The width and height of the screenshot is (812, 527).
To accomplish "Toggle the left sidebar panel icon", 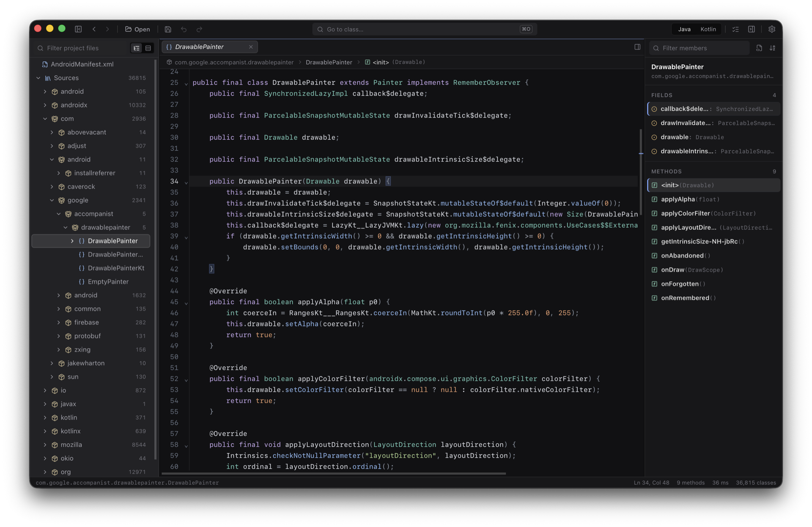I will [x=78, y=29].
